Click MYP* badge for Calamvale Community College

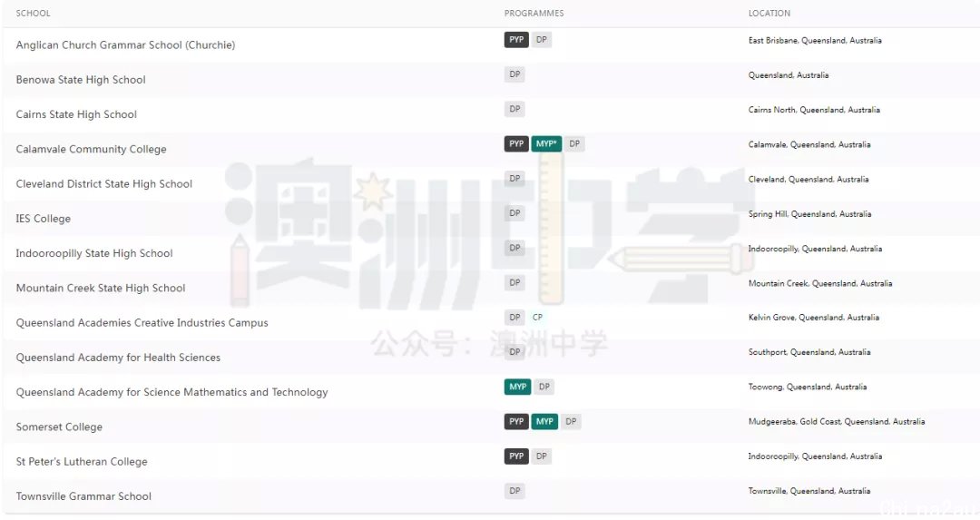546,143
